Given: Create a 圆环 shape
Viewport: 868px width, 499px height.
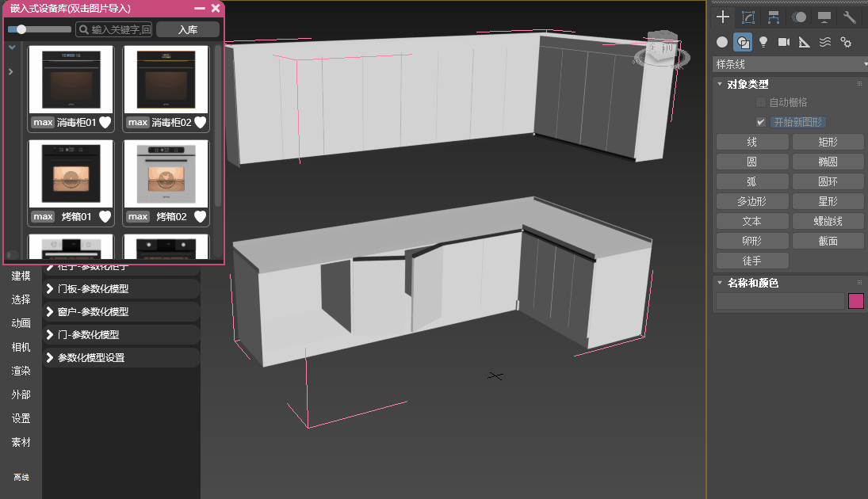Looking at the screenshot, I should pyautogui.click(x=828, y=181).
